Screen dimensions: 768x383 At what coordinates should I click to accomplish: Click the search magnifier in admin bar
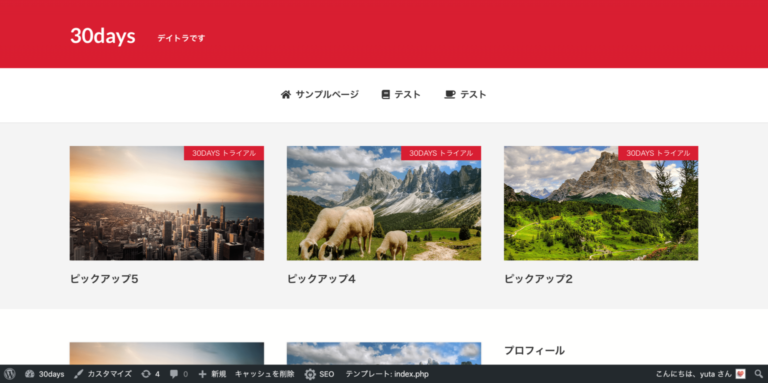tap(758, 374)
